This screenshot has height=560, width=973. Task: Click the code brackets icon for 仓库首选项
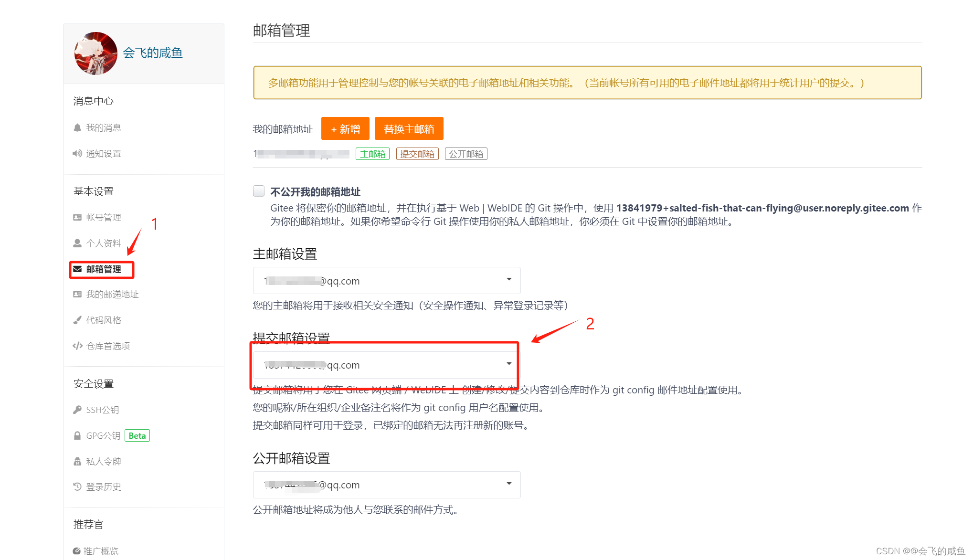tap(77, 346)
